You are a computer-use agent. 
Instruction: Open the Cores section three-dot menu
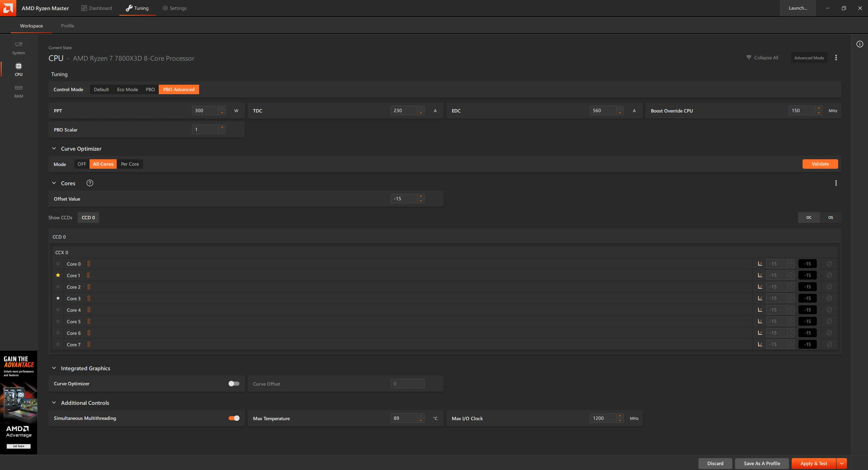[x=836, y=183]
